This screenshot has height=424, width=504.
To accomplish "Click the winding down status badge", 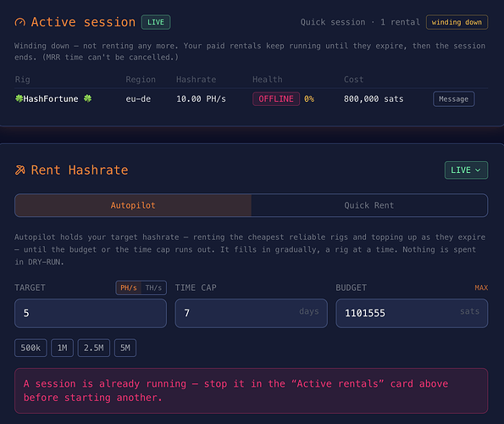I will [x=457, y=22].
